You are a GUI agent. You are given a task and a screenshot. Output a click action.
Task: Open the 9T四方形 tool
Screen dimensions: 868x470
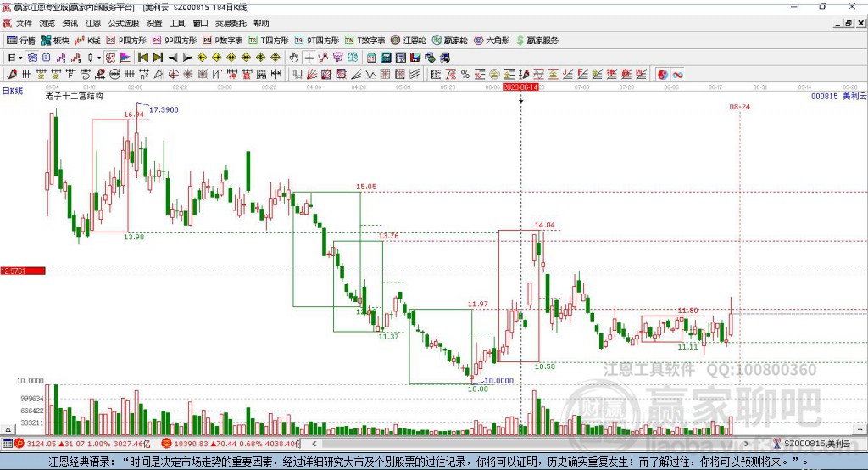coord(317,41)
